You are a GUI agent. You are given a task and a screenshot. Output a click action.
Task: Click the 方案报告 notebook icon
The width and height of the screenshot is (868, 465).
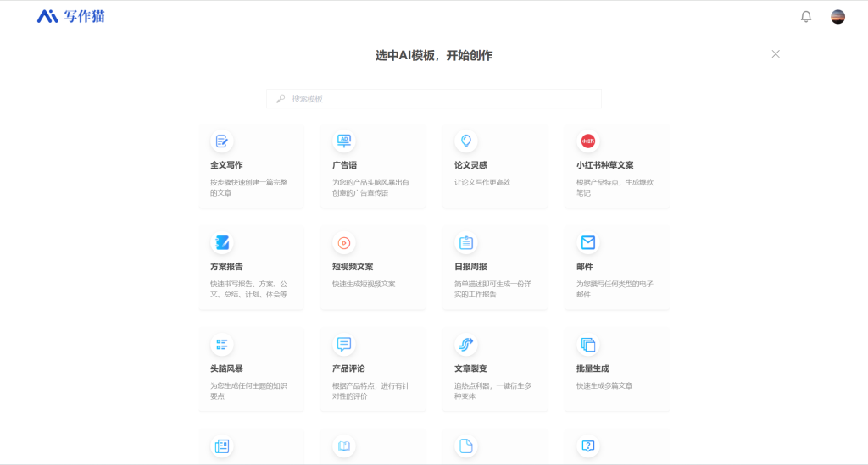[221, 243]
